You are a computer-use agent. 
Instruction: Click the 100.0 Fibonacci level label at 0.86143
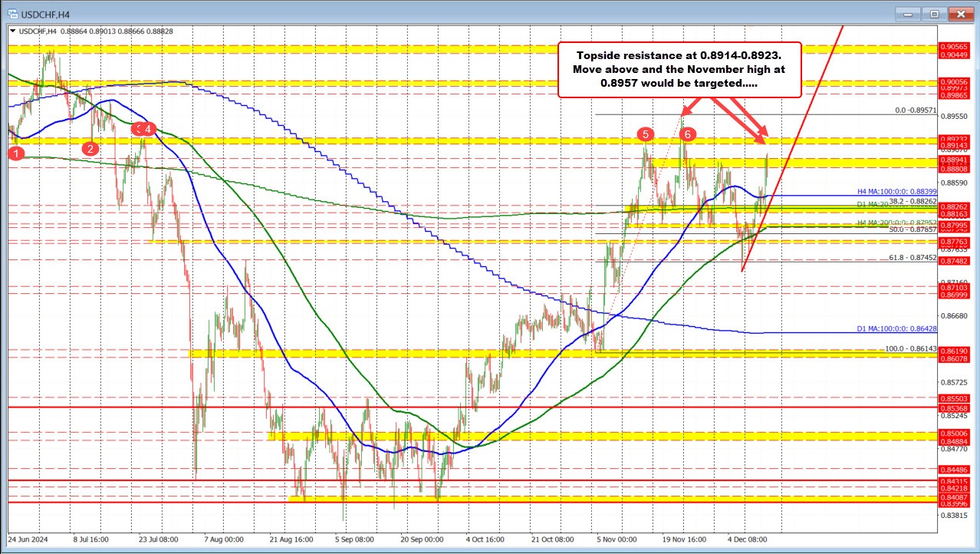pyautogui.click(x=906, y=348)
